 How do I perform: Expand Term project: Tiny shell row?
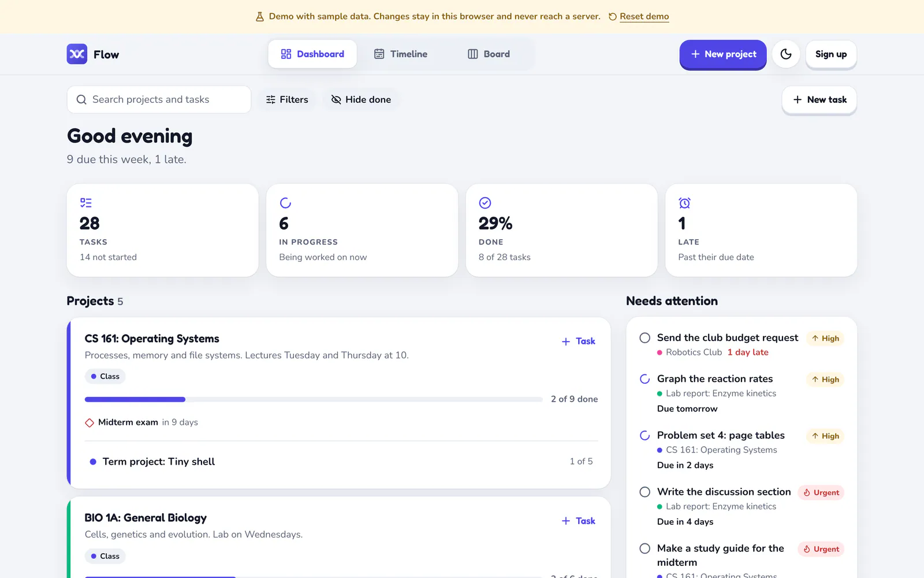coord(341,461)
